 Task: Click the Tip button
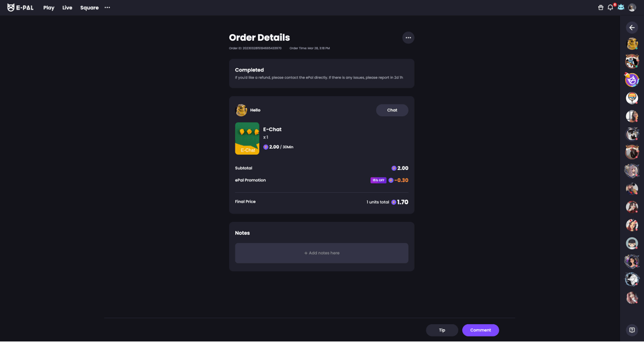coord(442,330)
